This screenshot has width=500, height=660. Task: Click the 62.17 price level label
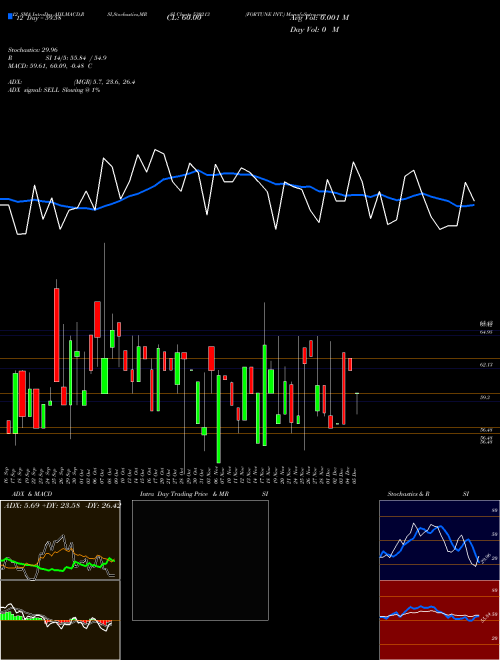486,365
